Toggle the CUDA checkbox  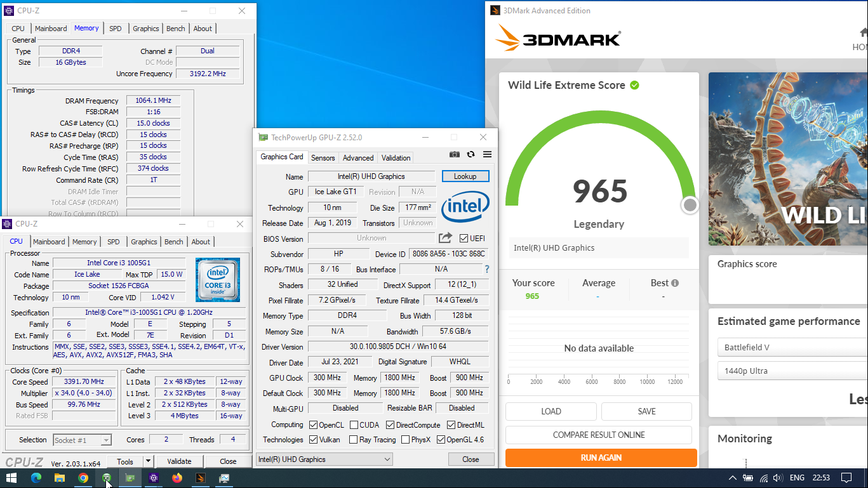[352, 425]
